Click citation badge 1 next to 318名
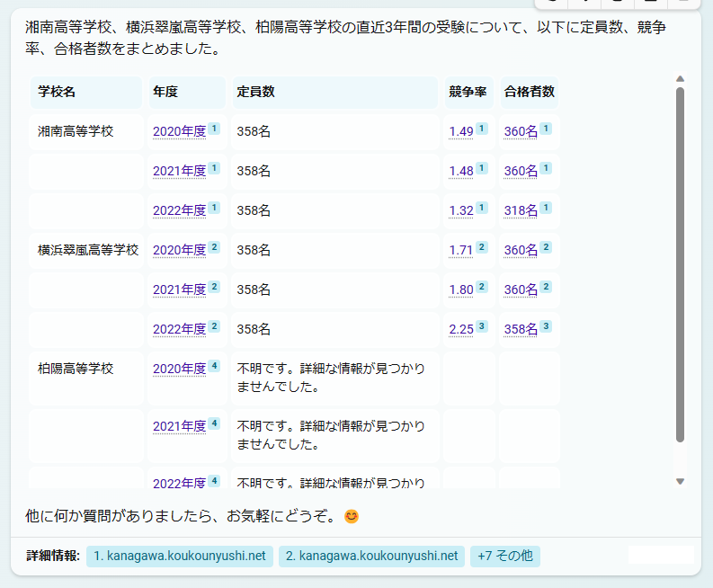The height and width of the screenshot is (588, 713). [546, 208]
